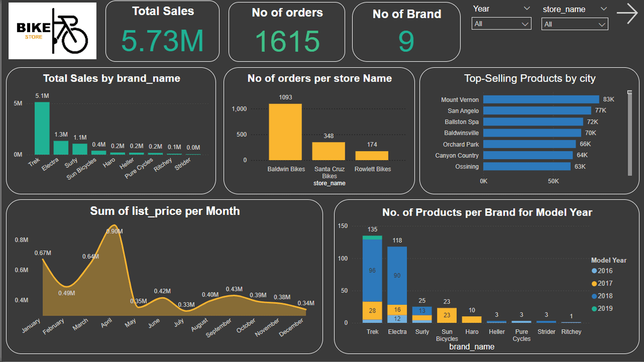Click the 2016 model year legend marker
Screen dimensions: 644x362
[x=594, y=271]
